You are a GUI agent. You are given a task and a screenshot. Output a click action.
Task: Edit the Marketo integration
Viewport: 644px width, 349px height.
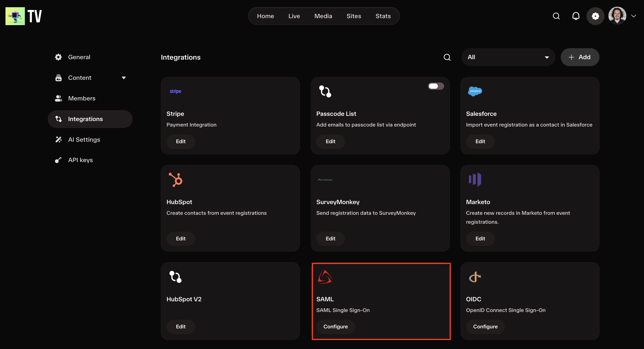pos(480,239)
